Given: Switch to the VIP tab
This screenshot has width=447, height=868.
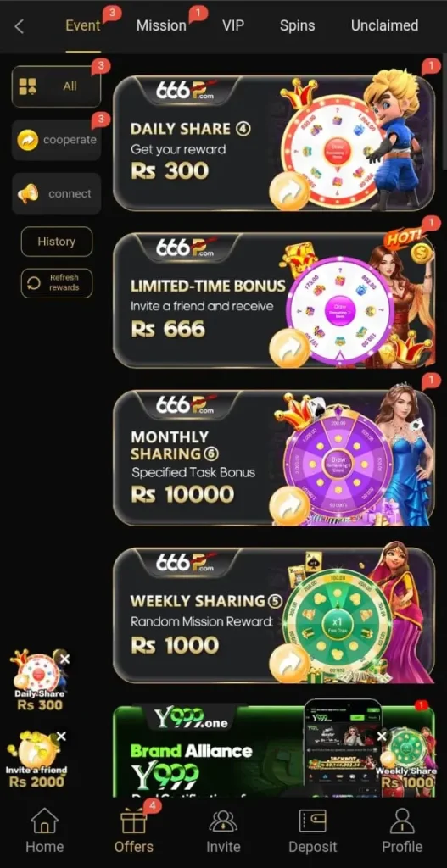Looking at the screenshot, I should point(232,25).
